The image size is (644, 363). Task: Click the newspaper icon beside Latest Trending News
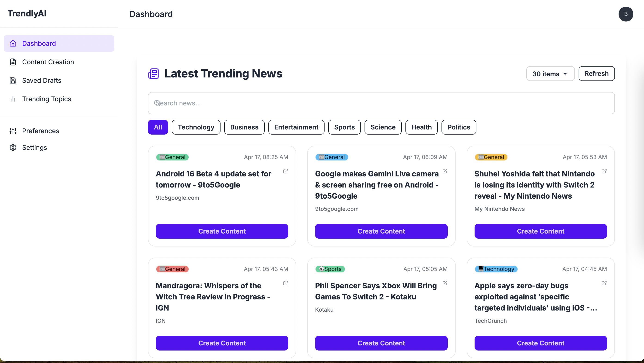(153, 74)
